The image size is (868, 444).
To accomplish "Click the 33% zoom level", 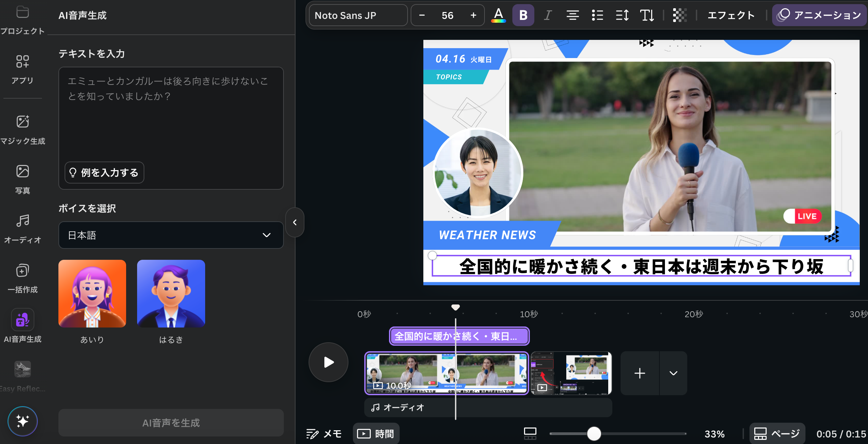I will click(715, 434).
